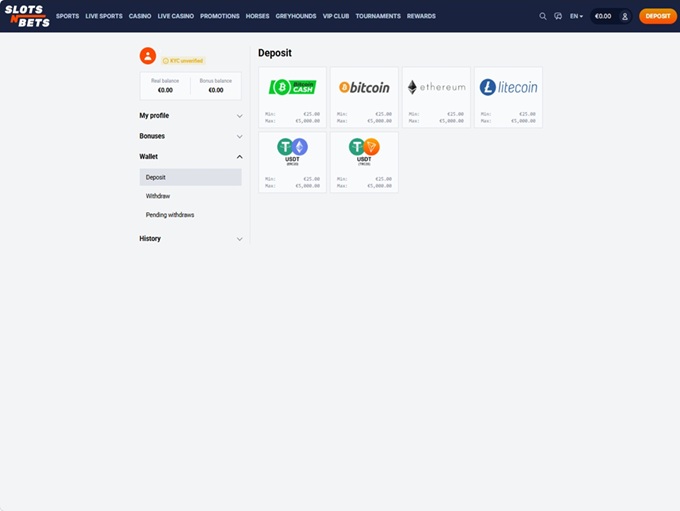Screen dimensions: 680x511
Task: Select Bitcoin Cash deposit method
Action: [292, 97]
